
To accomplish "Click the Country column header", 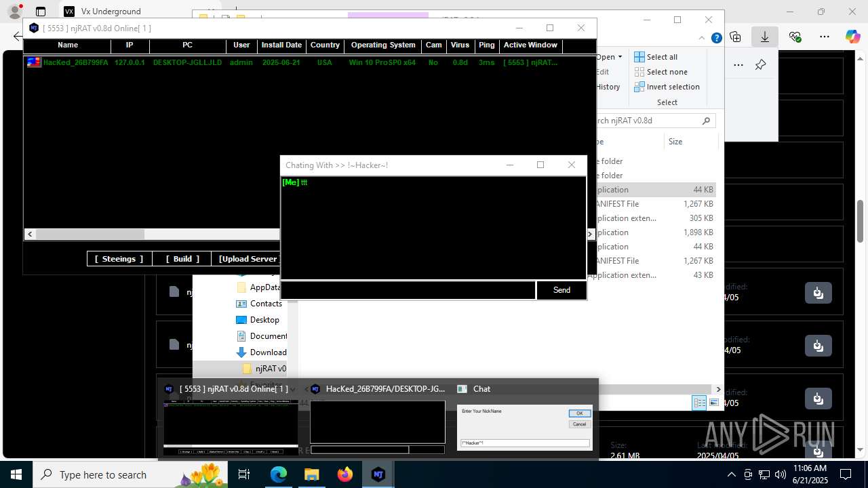I will [x=325, y=45].
